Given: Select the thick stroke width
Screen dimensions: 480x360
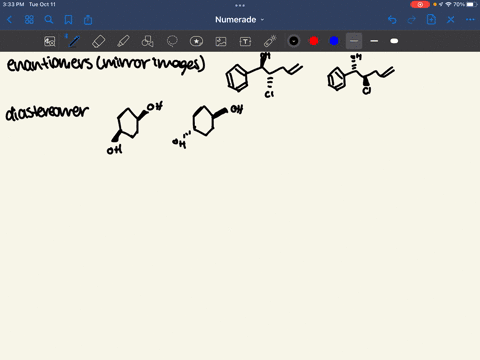Looking at the screenshot, I should click(x=394, y=41).
